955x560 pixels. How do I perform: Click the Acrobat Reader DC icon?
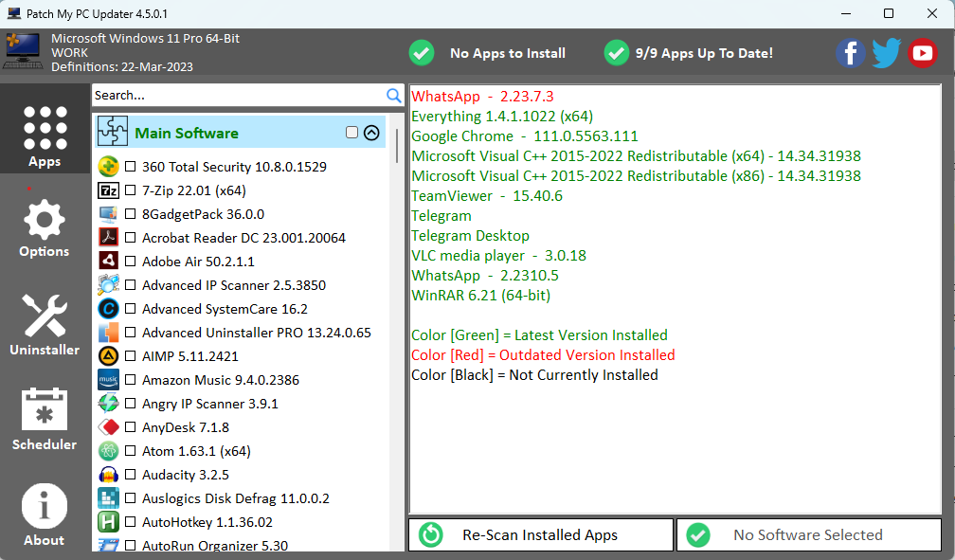coord(108,238)
